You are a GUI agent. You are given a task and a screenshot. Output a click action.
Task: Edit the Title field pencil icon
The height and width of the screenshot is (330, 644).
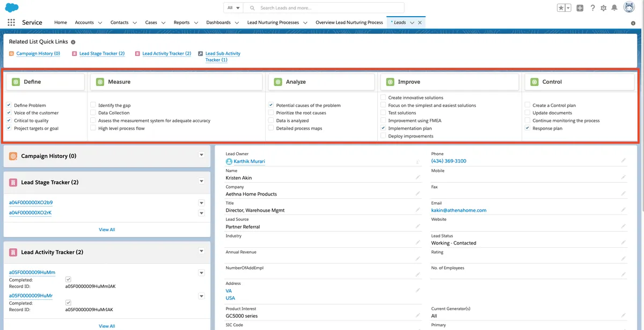[x=418, y=210]
